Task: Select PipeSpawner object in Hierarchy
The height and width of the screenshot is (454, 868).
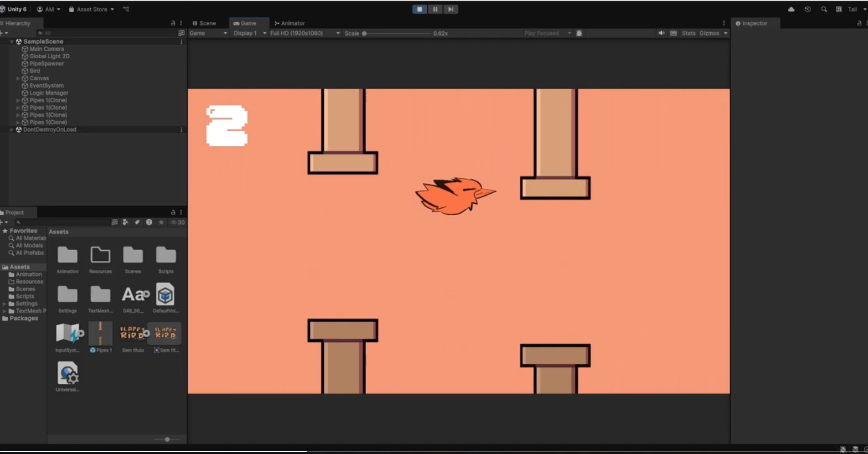Action: coord(46,63)
